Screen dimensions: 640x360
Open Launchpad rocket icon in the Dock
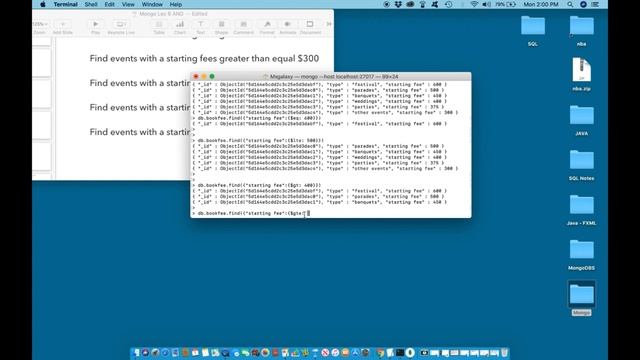pos(155,353)
